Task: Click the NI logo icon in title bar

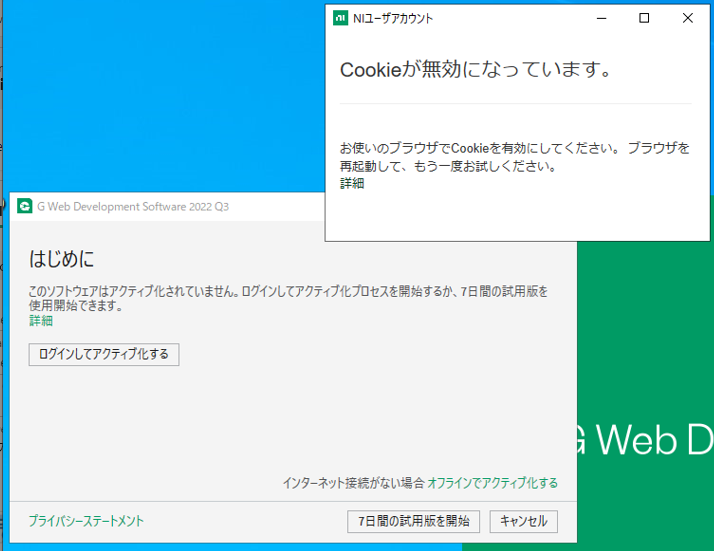Action: (340, 18)
